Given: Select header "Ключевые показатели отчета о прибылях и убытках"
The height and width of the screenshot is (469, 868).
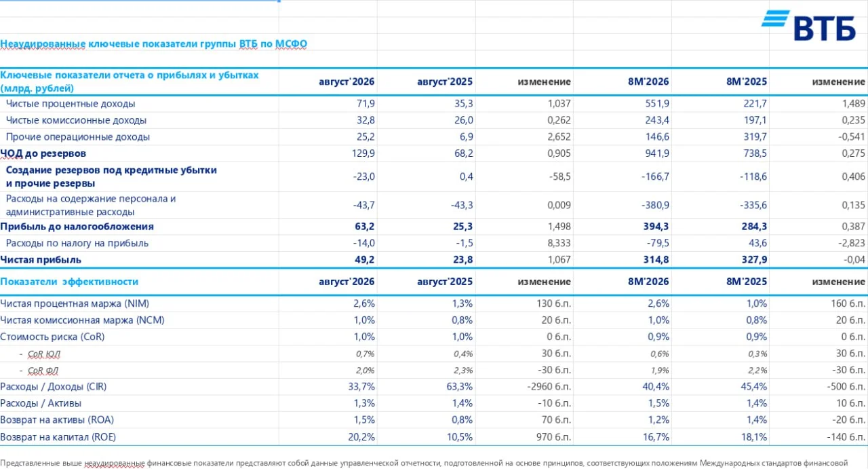Looking at the screenshot, I should pyautogui.click(x=130, y=75).
